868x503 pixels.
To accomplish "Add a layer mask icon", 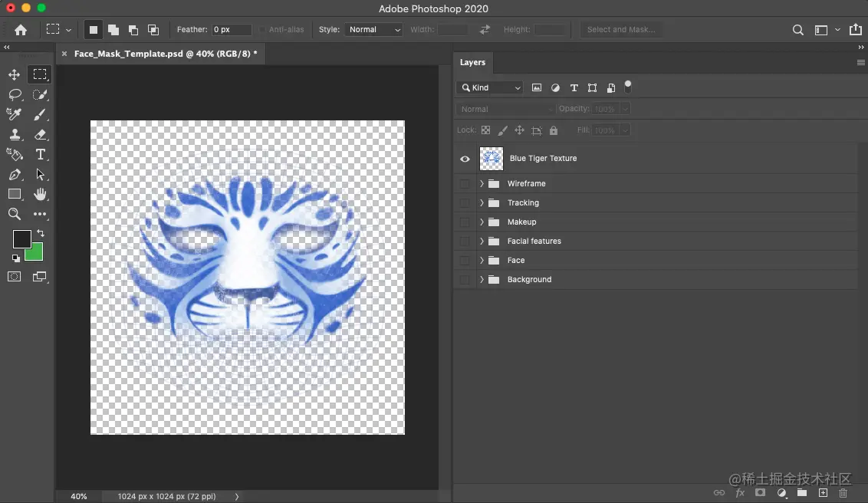I will tap(761, 492).
